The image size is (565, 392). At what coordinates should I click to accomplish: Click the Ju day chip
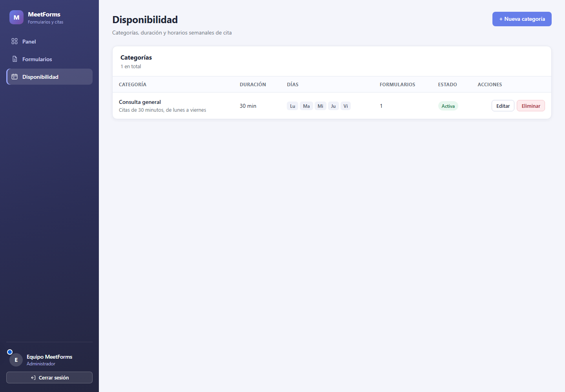coord(334,106)
